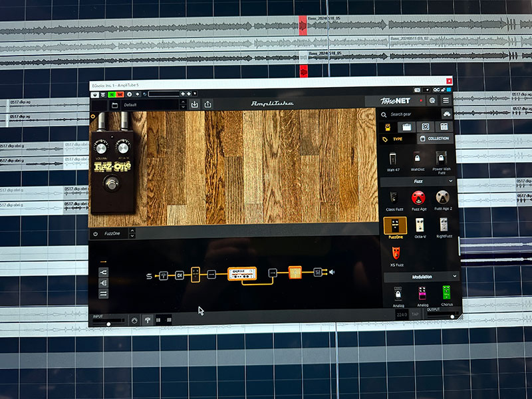Screen dimensions: 532x399
Task: Select the green Chorus pedal
Action: (x=447, y=295)
